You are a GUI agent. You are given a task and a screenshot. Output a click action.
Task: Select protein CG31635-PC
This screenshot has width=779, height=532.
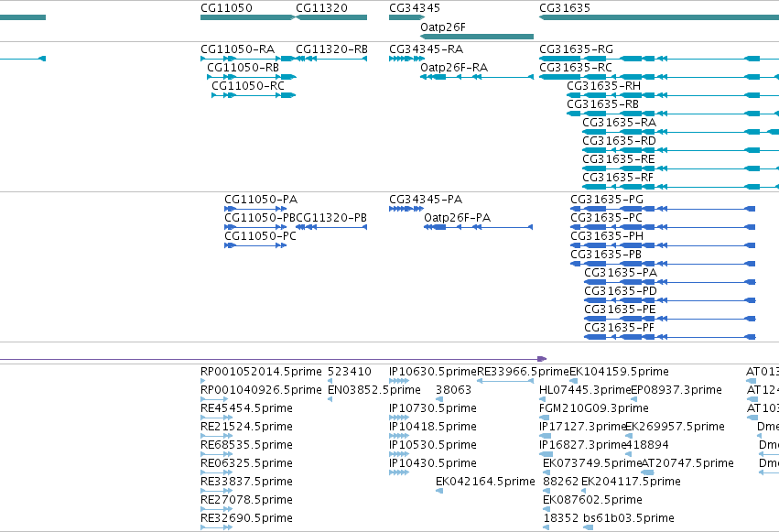coord(606,218)
